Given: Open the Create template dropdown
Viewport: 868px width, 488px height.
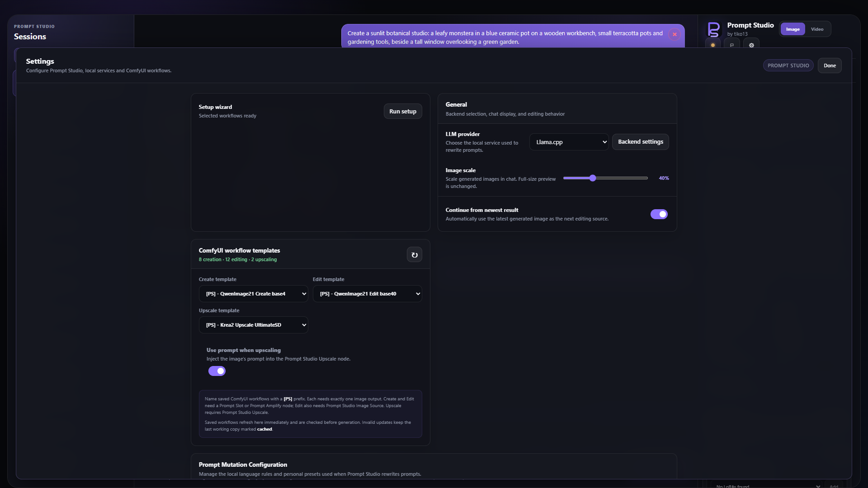Looking at the screenshot, I should pos(253,294).
